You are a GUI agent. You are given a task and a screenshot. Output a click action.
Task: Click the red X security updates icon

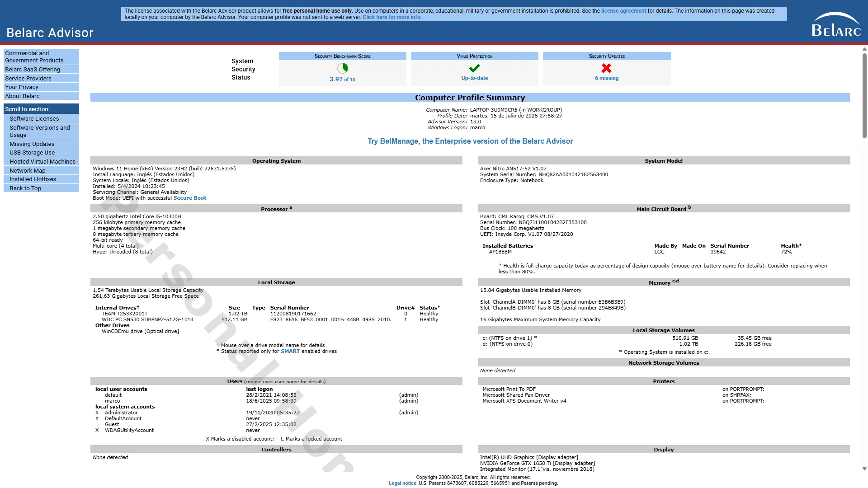click(606, 68)
